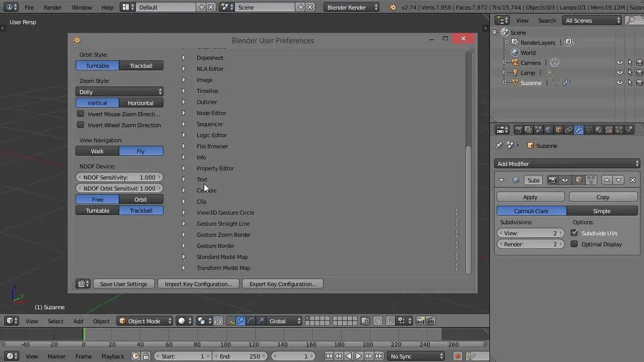Copy the Subsurf modifier
644x362 pixels.
pos(603,197)
